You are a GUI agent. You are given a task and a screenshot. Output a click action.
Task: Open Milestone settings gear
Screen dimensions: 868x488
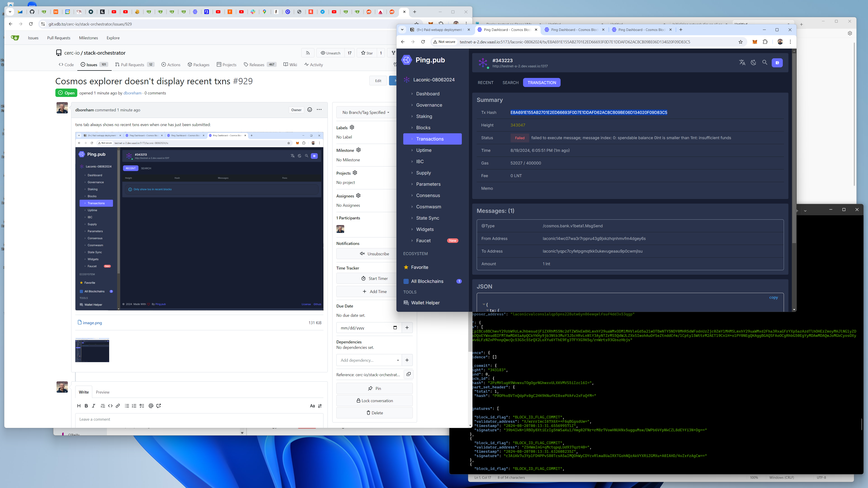(x=359, y=150)
